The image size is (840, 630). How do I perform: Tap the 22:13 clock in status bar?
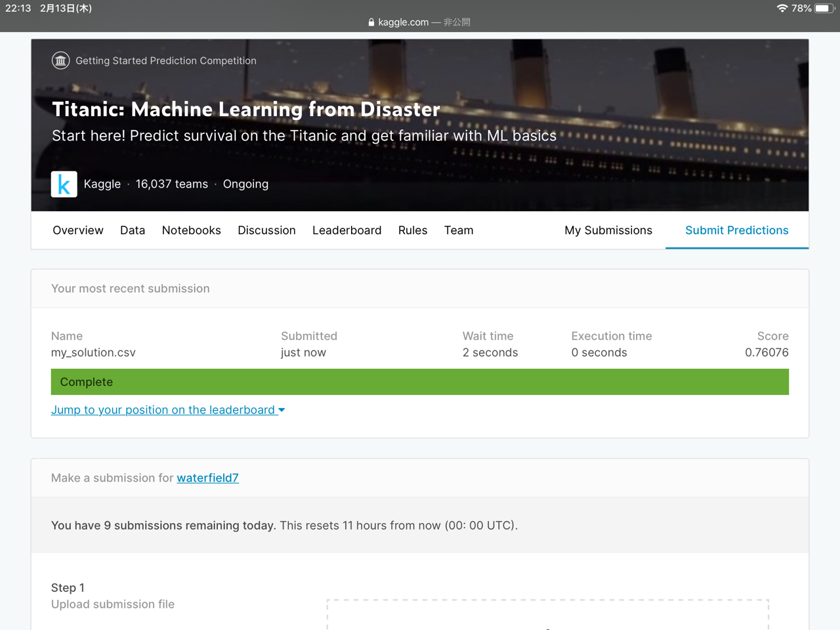click(x=18, y=9)
